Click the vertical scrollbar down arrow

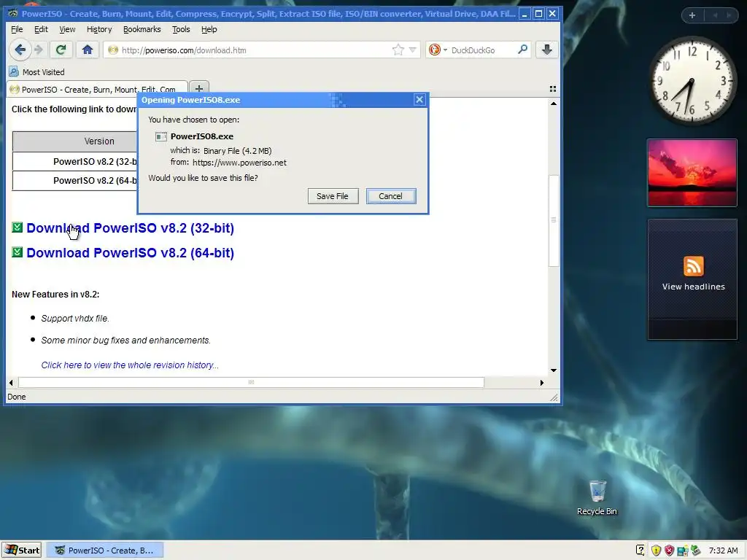(554, 370)
